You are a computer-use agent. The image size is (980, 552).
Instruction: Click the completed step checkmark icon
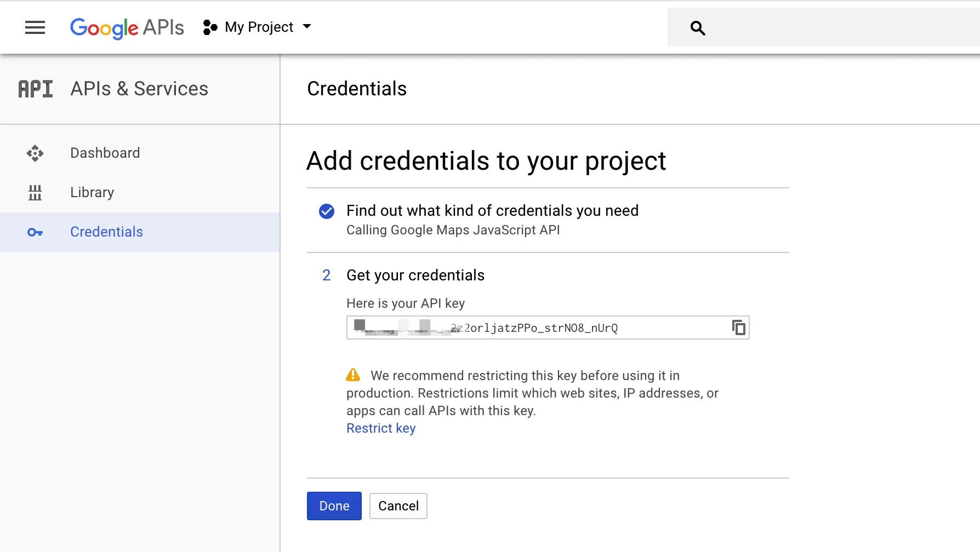(326, 211)
